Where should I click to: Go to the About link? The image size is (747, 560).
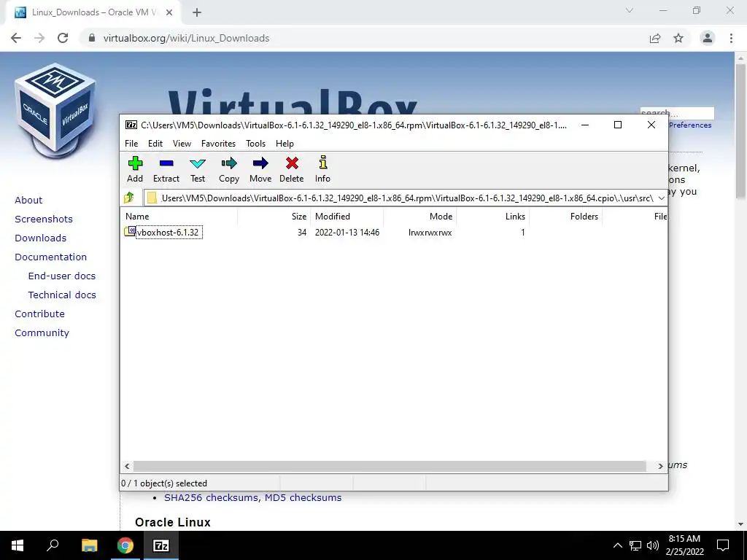tap(28, 200)
